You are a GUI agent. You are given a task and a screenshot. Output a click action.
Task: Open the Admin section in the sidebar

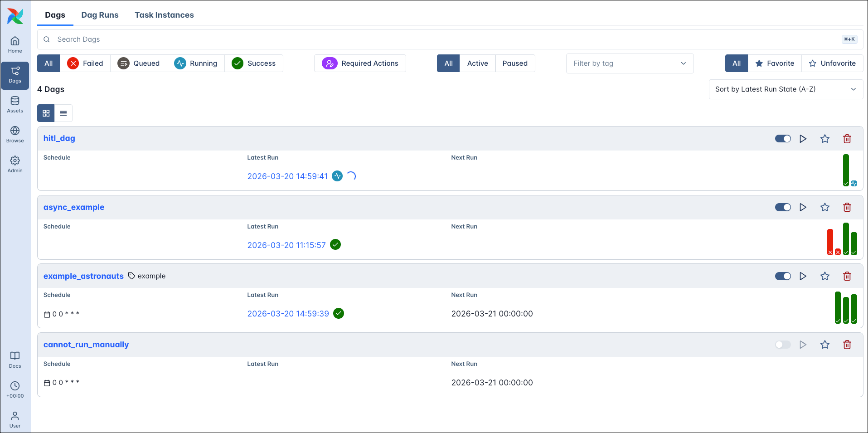pos(15,164)
